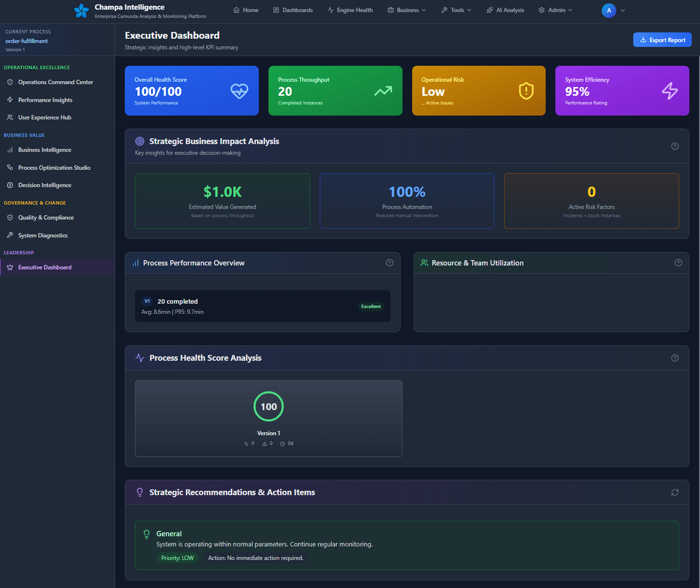Open Performance Insights in the sidebar
Viewport: 700px width, 588px height.
(45, 100)
